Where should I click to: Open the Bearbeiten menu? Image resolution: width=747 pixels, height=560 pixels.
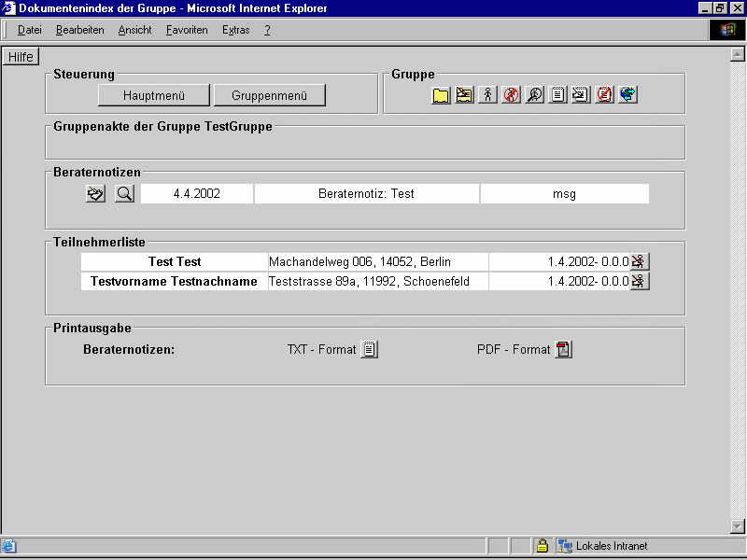click(x=80, y=30)
